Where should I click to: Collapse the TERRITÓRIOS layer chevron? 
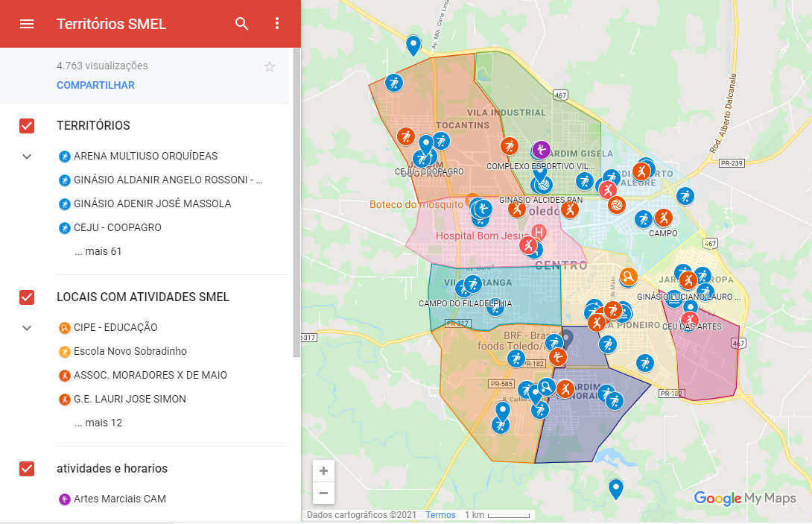click(x=27, y=157)
